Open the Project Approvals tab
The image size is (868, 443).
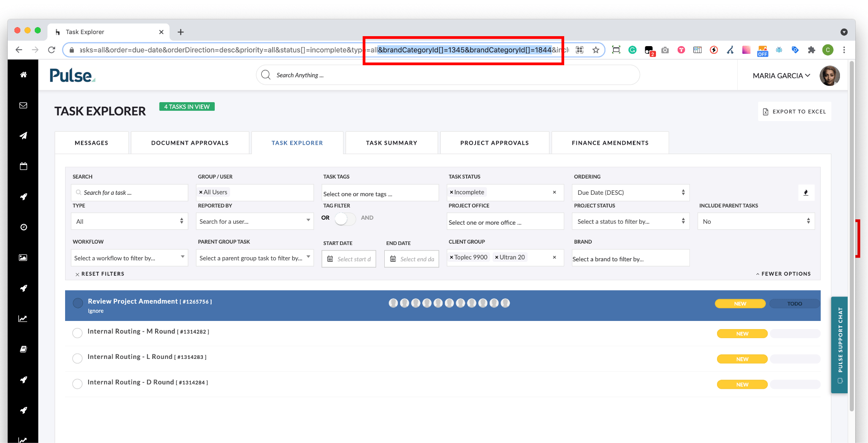click(x=495, y=143)
